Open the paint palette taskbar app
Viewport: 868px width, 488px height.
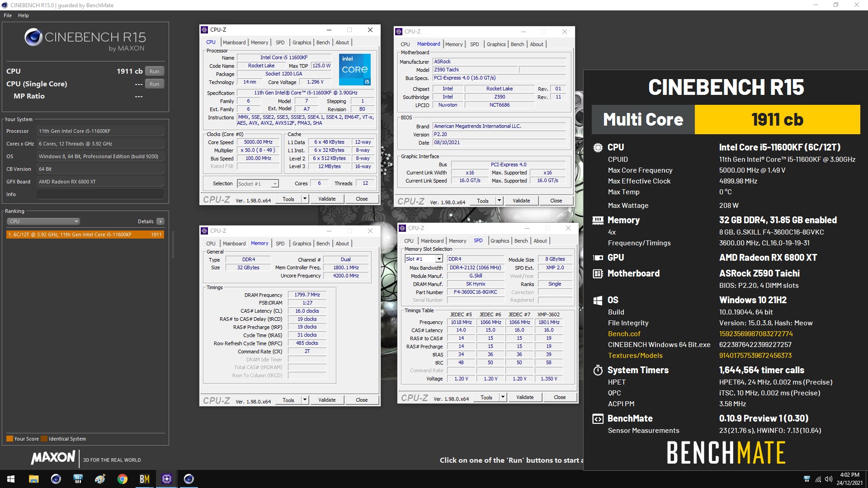click(x=100, y=479)
